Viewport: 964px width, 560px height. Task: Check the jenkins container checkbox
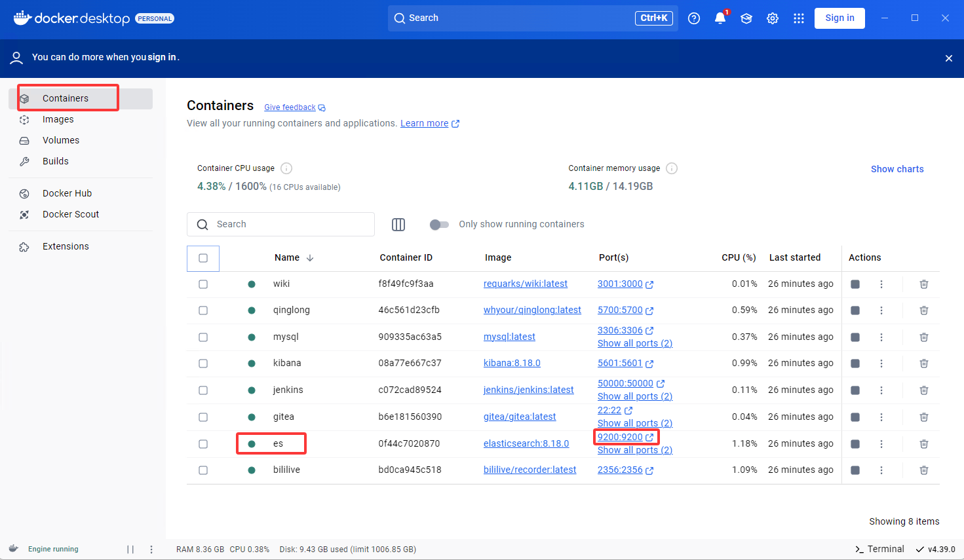click(x=203, y=390)
